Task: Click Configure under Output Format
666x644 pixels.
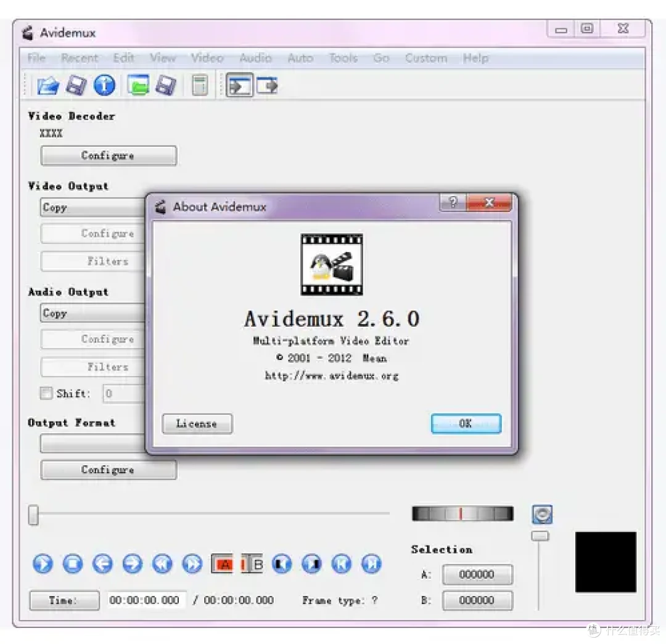Action: (109, 470)
